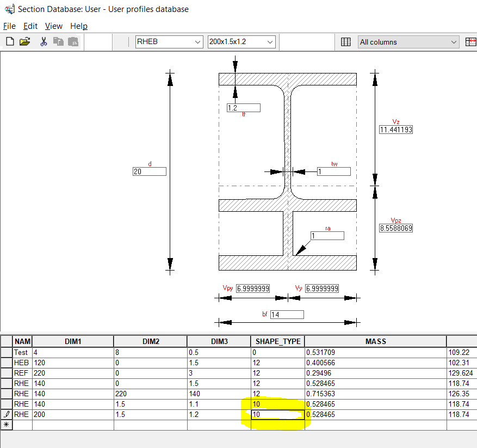Select the highlighted SHAPE_TYPE cell showing 10
477x448 pixels.
pos(276,414)
